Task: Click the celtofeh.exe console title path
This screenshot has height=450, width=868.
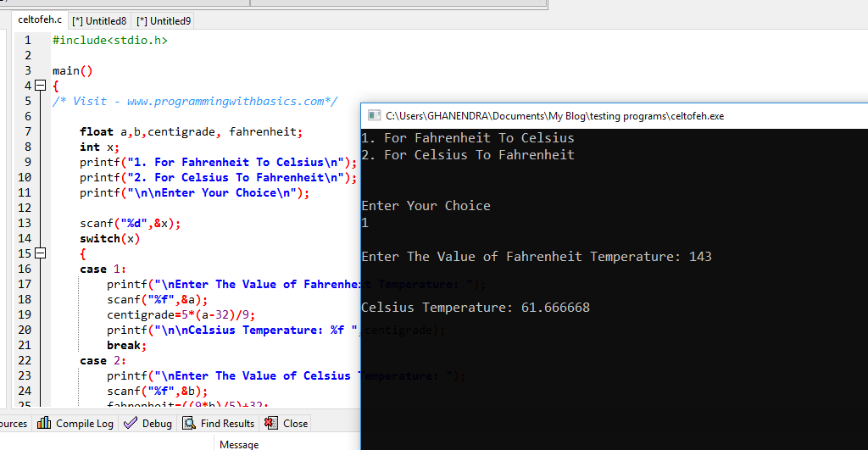Action: click(x=554, y=116)
